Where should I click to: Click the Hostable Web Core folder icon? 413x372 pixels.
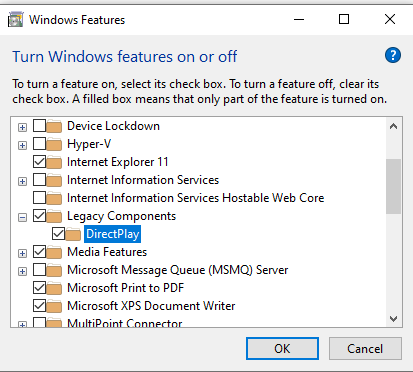[54, 198]
